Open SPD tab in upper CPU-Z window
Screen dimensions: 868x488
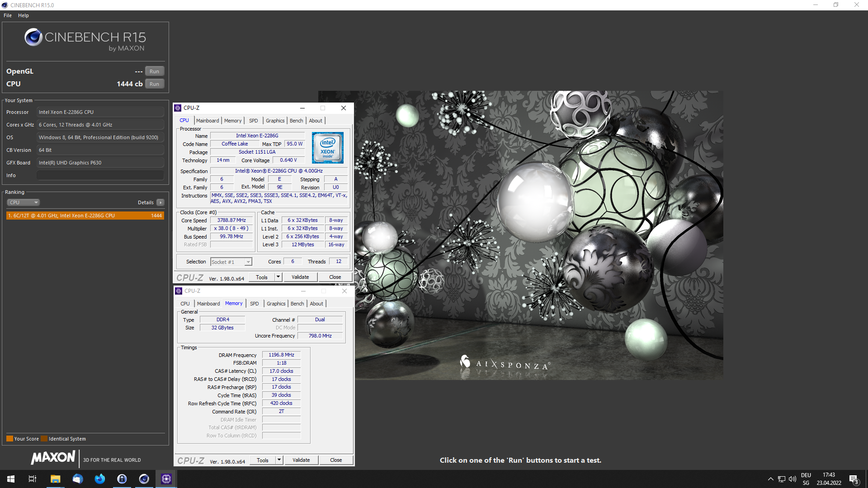tap(254, 121)
